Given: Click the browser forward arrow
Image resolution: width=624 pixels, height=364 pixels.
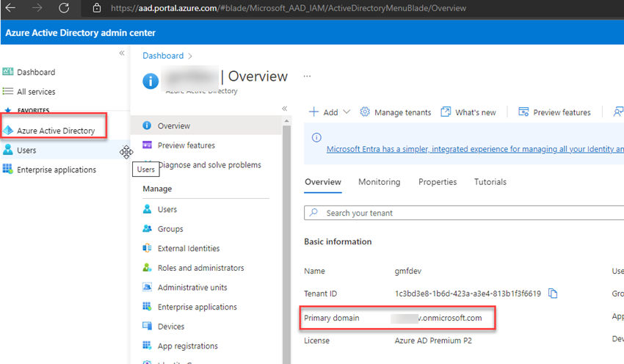Looking at the screenshot, I should point(37,7).
